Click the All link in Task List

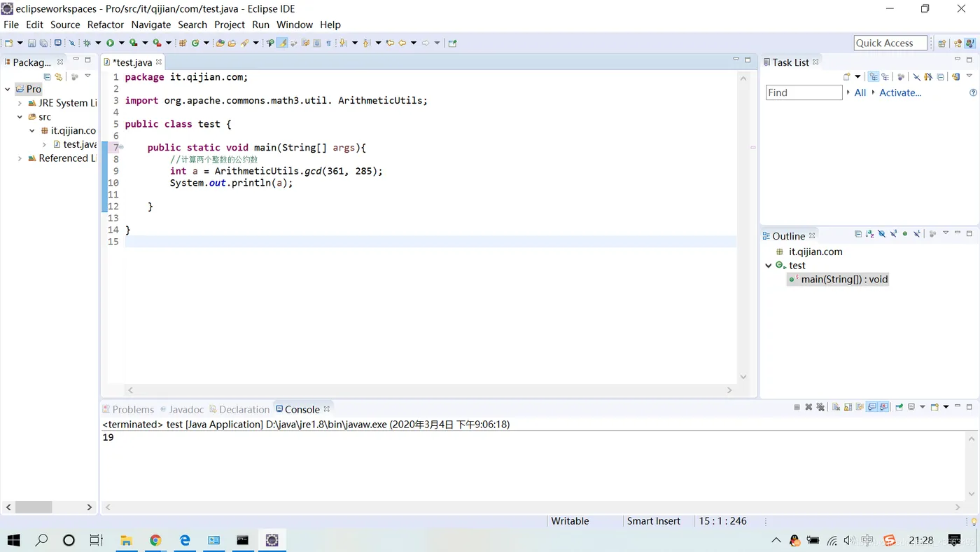pos(860,92)
